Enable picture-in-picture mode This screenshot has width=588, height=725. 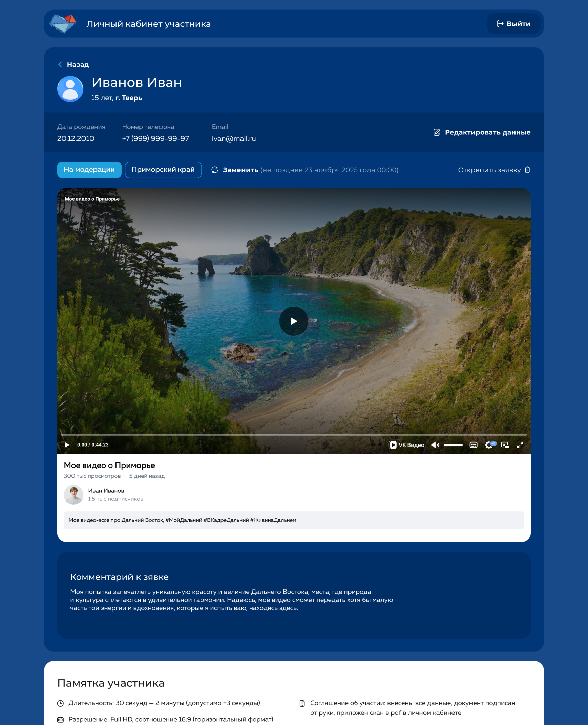pyautogui.click(x=505, y=445)
